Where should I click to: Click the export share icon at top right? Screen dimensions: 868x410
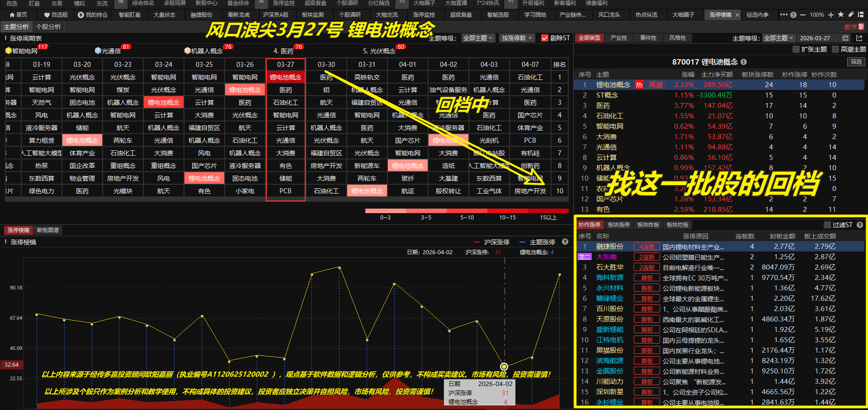(x=859, y=38)
